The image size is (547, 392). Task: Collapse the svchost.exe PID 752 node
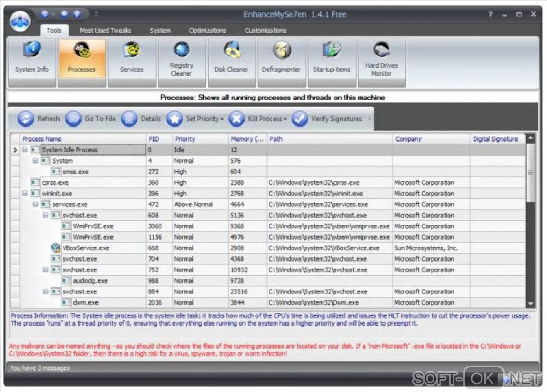(46, 270)
